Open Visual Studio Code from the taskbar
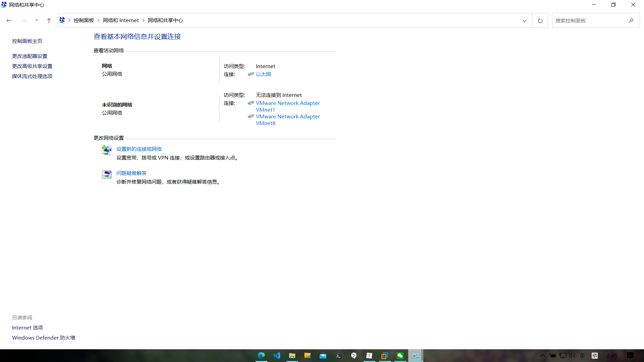The image size is (644, 362). click(277, 356)
